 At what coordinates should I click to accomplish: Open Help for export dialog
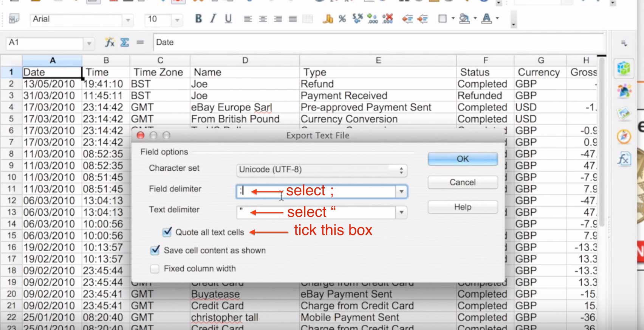463,207
